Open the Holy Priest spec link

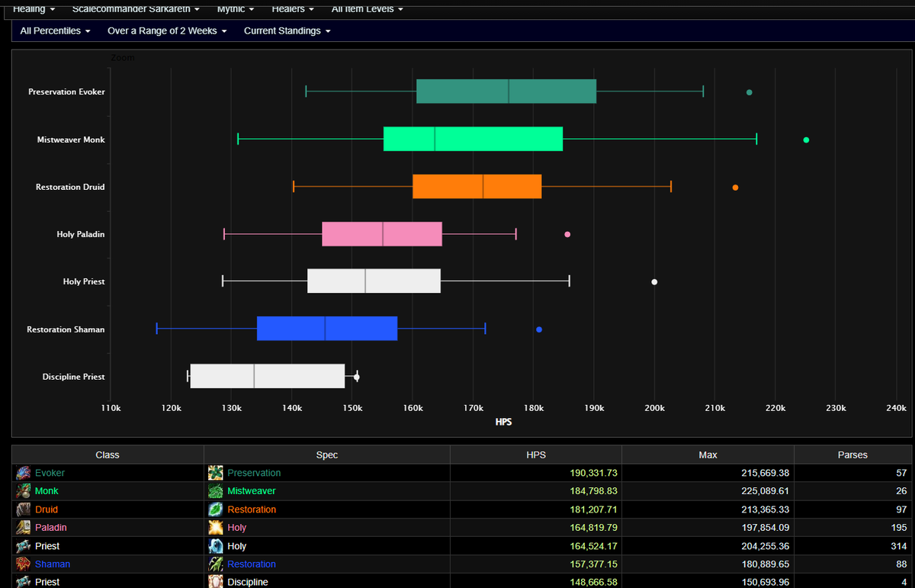tap(237, 546)
